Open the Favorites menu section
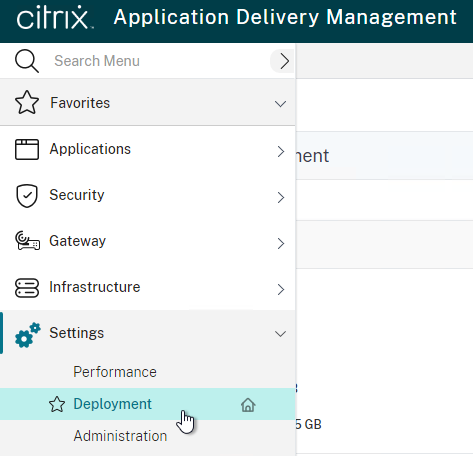The width and height of the screenshot is (473, 456). coord(147,102)
